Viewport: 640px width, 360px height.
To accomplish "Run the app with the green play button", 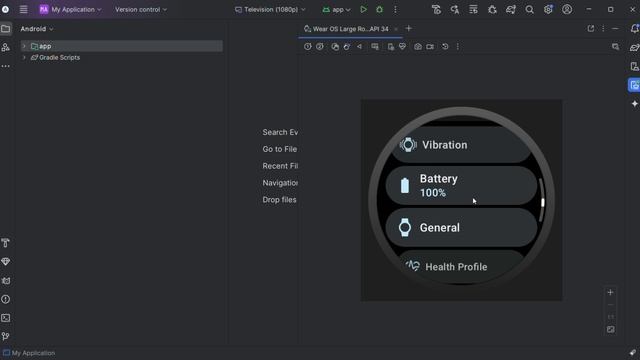I will tap(363, 9).
